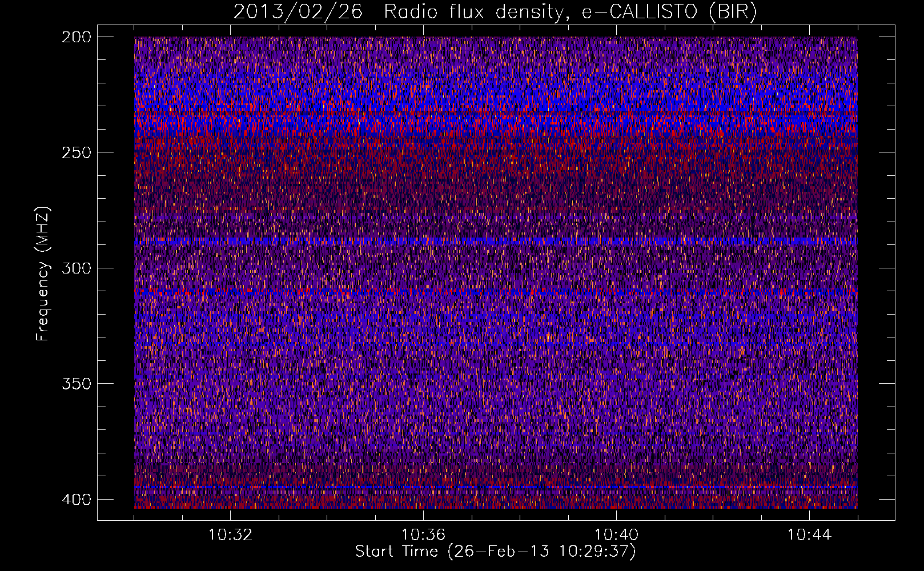
Task: Select the '250' frequency axis label
Action: click(76, 152)
